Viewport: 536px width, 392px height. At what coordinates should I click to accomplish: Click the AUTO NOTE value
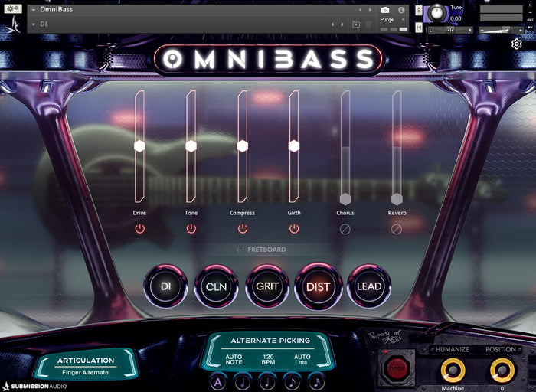tap(234, 359)
